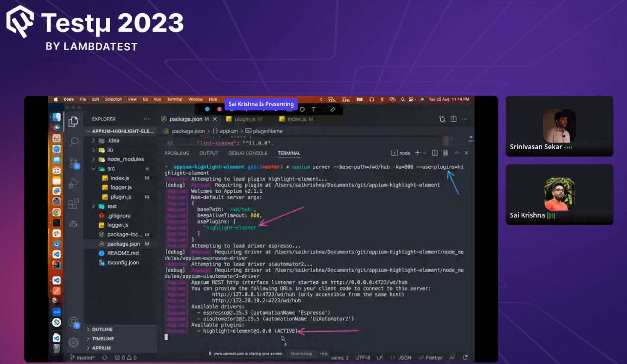Close the terminal panel
The image size is (627, 364).
click(466, 153)
